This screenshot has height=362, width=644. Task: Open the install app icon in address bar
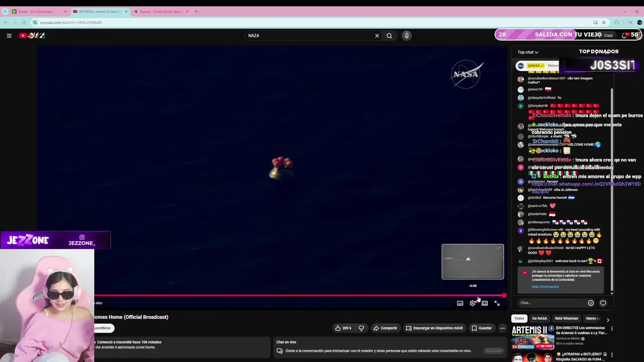(595, 22)
